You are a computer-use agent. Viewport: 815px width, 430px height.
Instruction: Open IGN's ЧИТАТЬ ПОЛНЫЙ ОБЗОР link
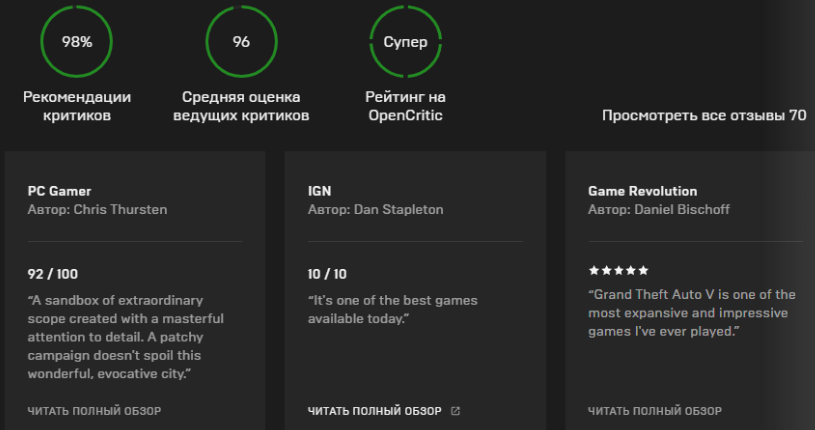374,411
